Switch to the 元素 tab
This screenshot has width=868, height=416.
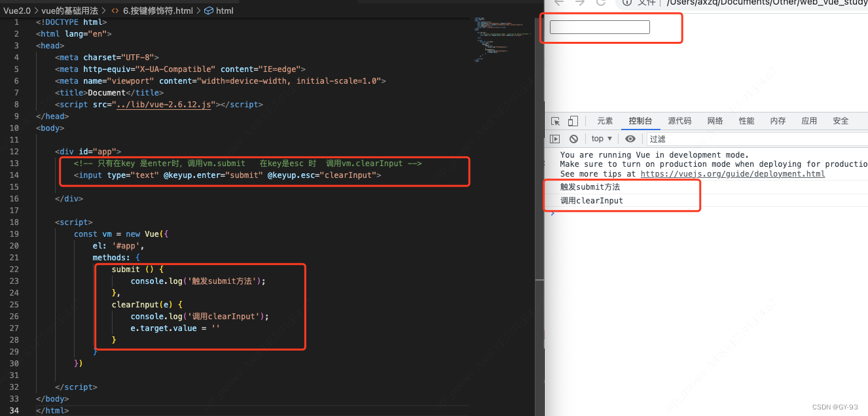point(605,121)
